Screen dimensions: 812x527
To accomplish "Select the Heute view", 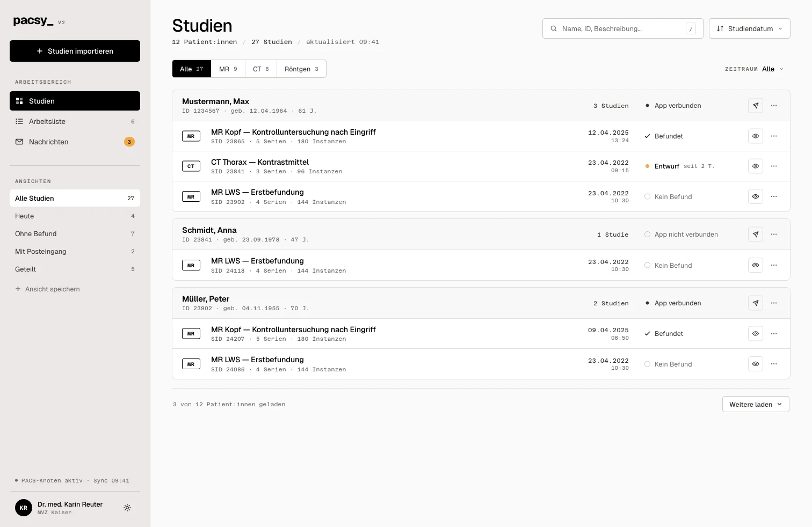I will click(x=75, y=216).
